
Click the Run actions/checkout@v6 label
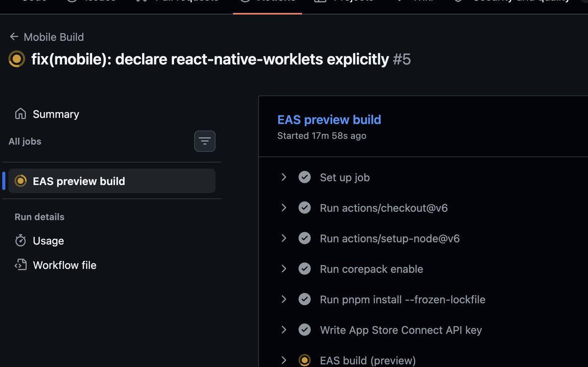coord(384,208)
